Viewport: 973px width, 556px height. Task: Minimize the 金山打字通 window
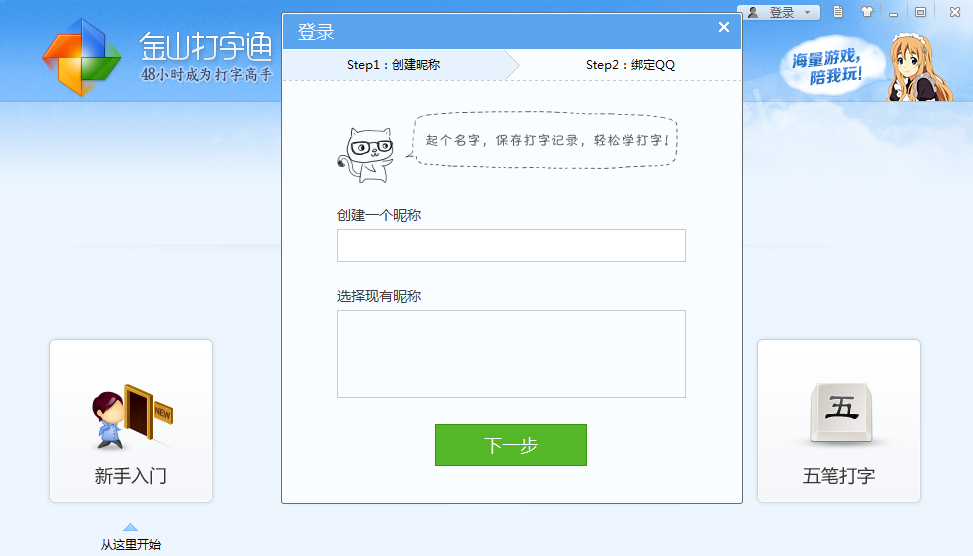tap(894, 12)
